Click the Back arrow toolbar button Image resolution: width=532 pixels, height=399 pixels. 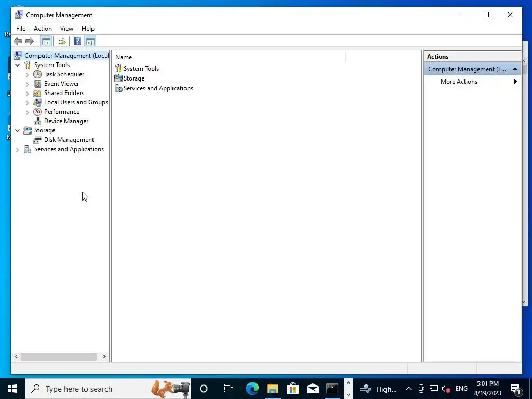18,42
